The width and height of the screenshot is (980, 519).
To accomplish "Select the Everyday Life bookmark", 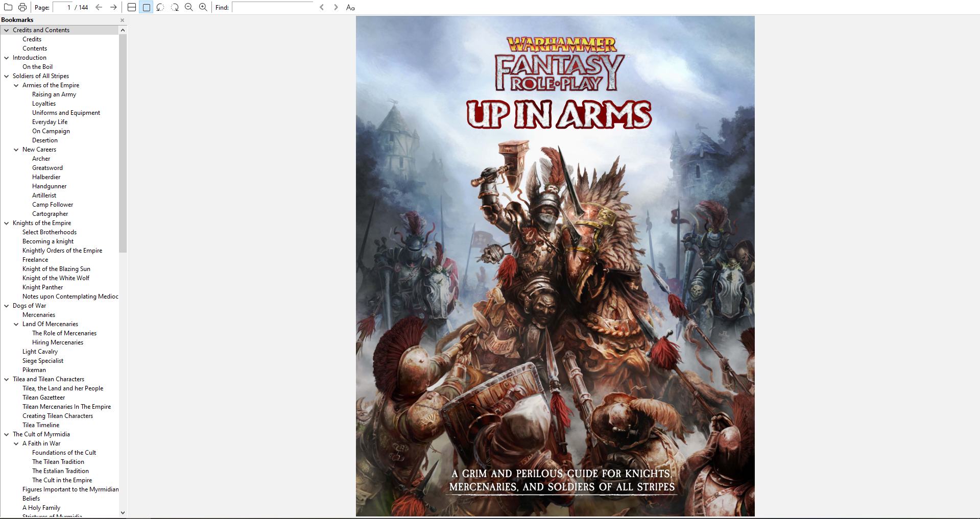I will (50, 122).
